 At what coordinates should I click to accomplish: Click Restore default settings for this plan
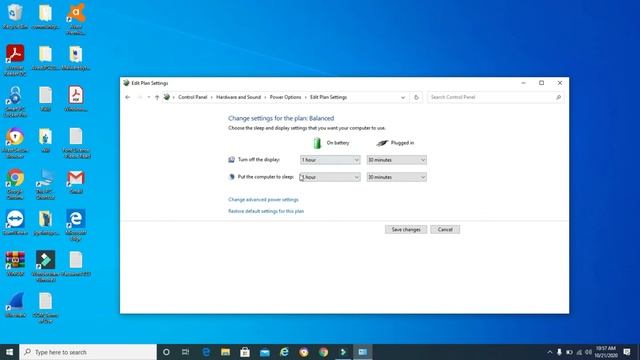coord(266,211)
